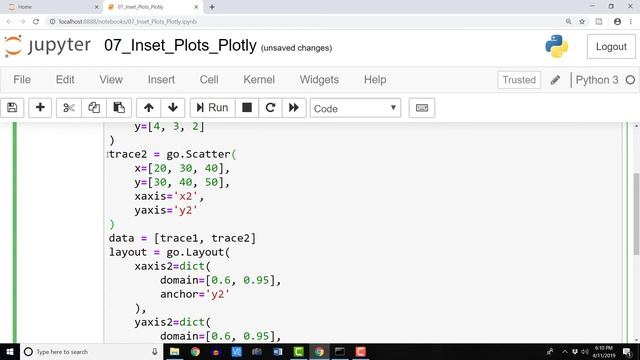This screenshot has height=360, width=640.
Task: Open File Explorer from the taskbar
Action: coord(174,352)
